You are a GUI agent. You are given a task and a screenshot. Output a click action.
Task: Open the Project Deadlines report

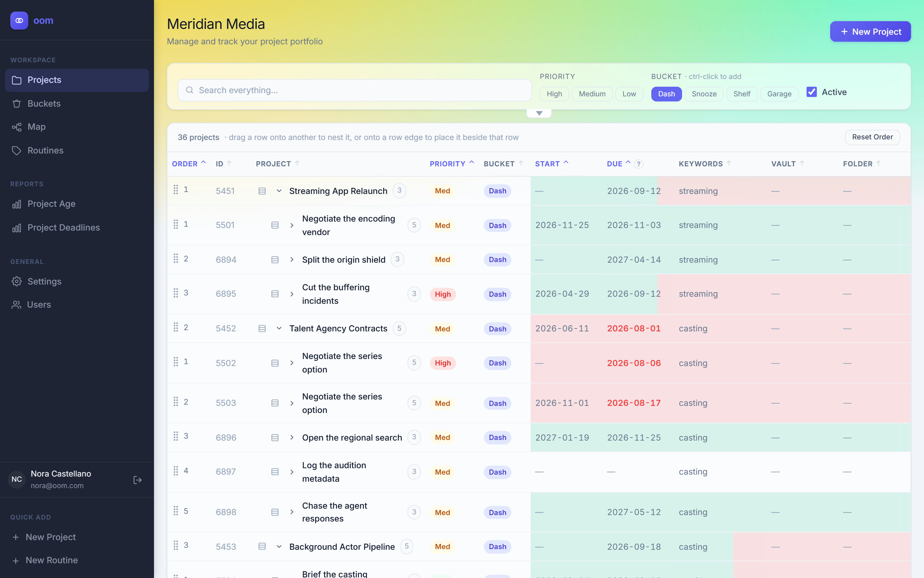click(77, 227)
